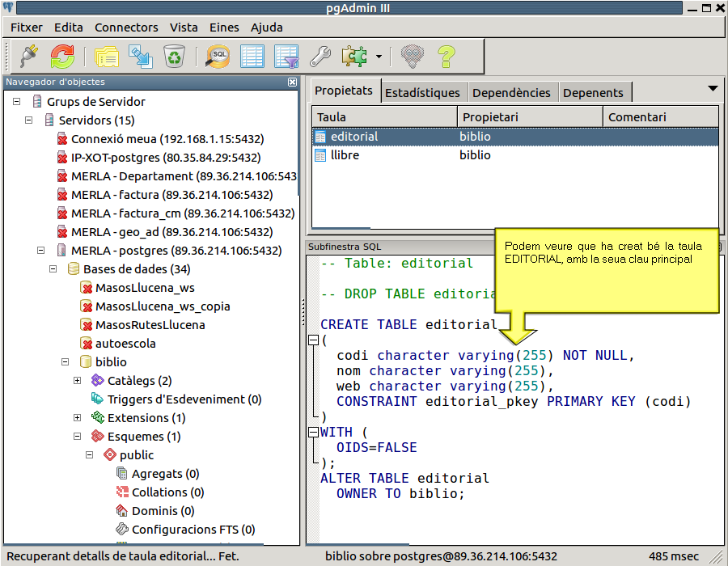
Task: Switch to the Propietats tab
Action: pyautogui.click(x=344, y=91)
